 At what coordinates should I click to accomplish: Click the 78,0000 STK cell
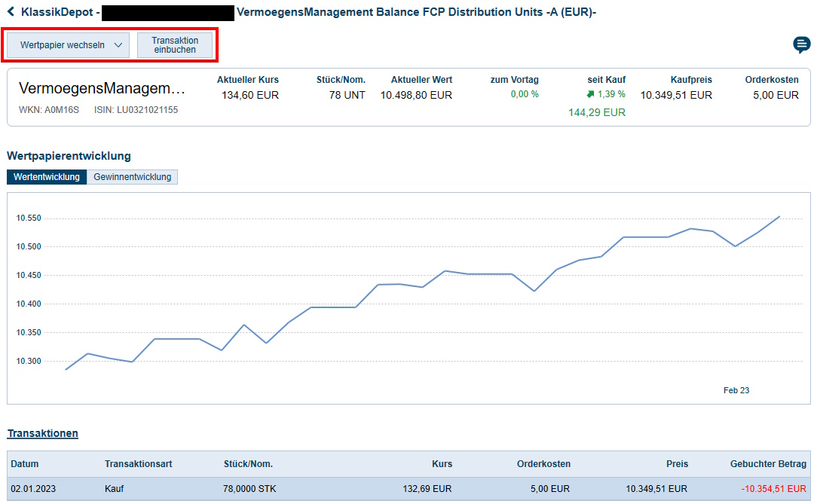[249, 489]
